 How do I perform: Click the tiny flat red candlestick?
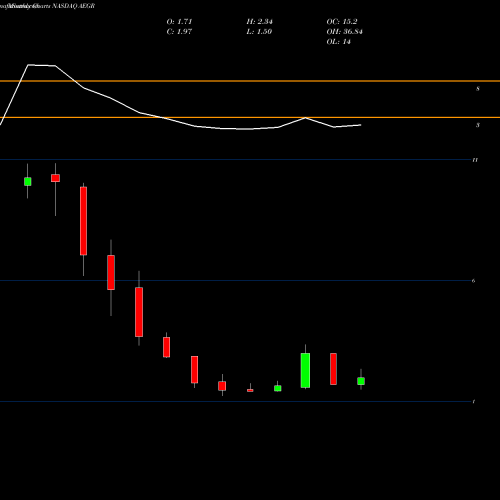250,390
